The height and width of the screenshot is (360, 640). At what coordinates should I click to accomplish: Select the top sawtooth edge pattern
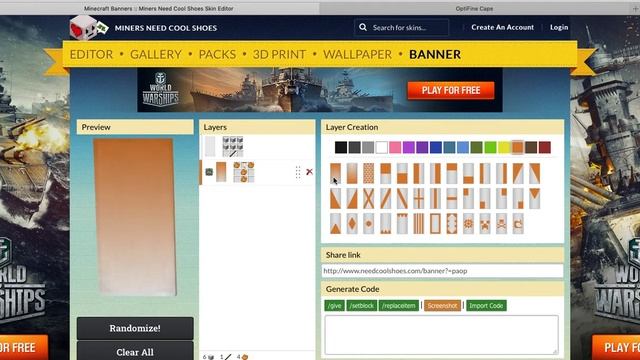click(x=402, y=224)
